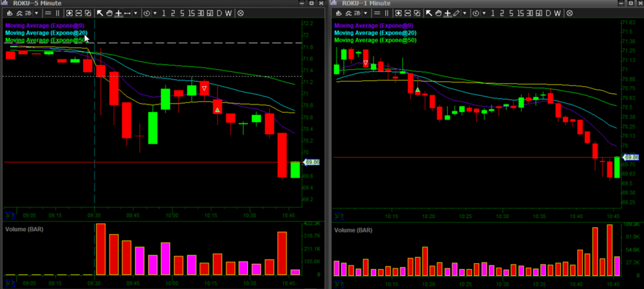Activate the crosshair tool in the 1 Minute chart
The image size is (644, 289).
click(447, 13)
